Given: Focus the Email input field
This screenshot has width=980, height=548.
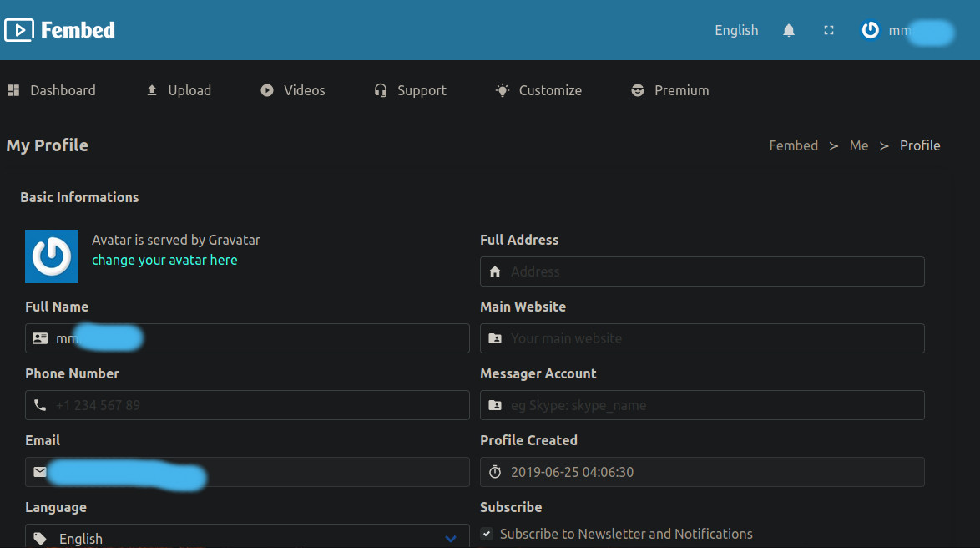Looking at the screenshot, I should point(247,472).
